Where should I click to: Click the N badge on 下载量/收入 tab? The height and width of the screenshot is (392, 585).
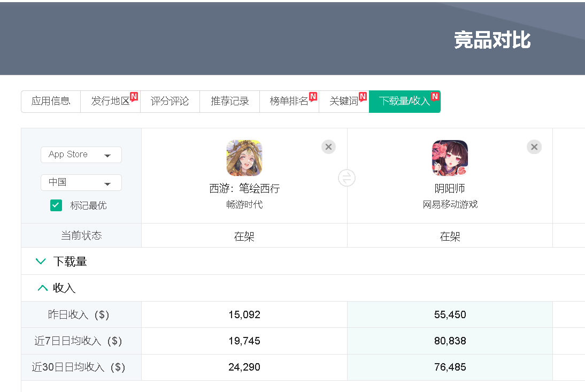[x=435, y=97]
